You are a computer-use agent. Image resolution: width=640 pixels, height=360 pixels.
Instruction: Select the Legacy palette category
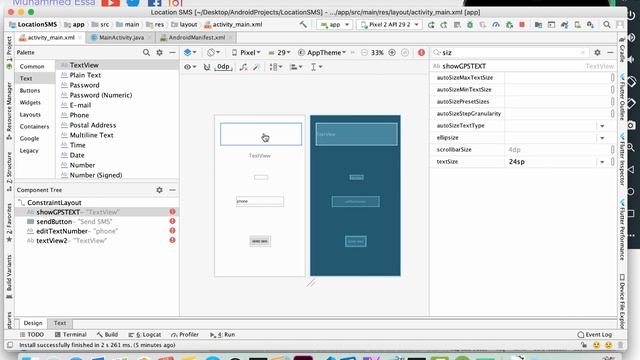click(29, 151)
